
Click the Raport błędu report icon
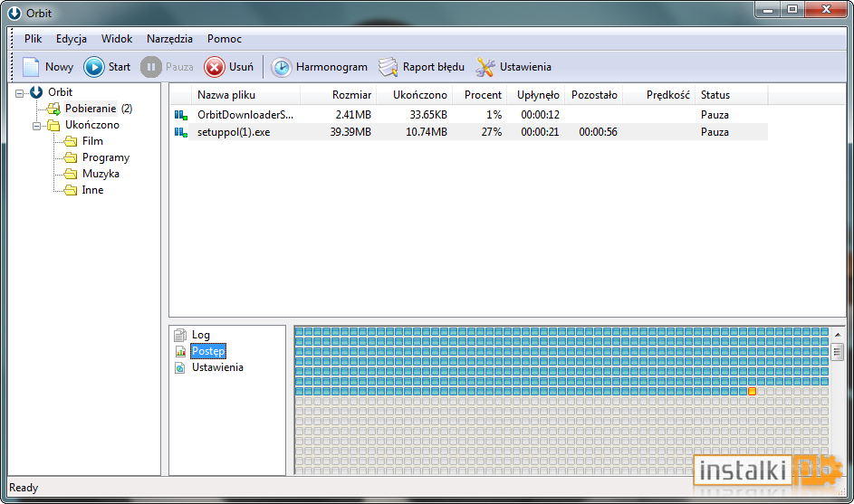pos(388,68)
